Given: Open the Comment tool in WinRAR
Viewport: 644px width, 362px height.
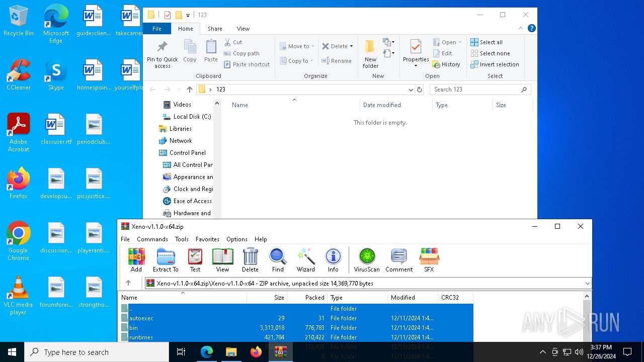Looking at the screenshot, I should 399,260.
